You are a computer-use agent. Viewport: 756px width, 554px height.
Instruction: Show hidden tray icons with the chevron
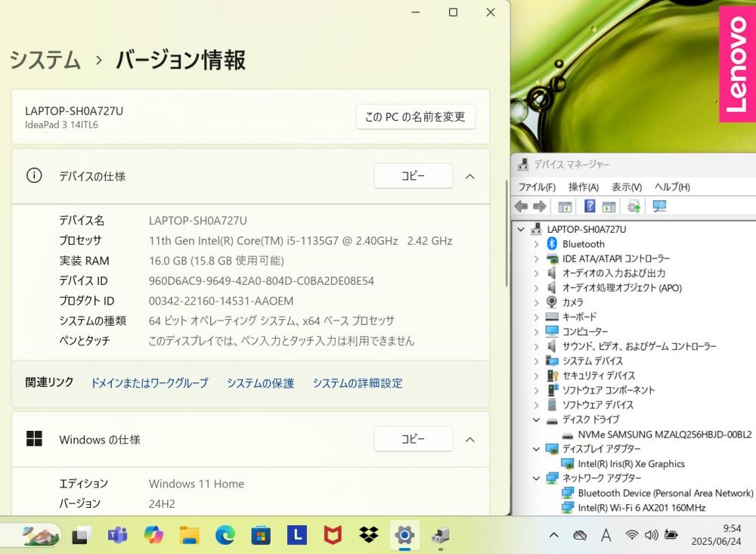pos(554,534)
